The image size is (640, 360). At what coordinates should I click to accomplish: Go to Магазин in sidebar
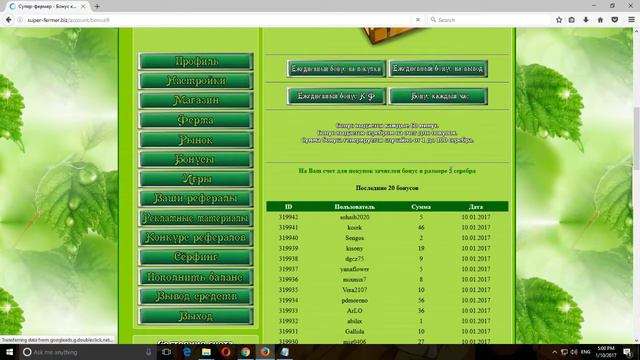(x=196, y=100)
